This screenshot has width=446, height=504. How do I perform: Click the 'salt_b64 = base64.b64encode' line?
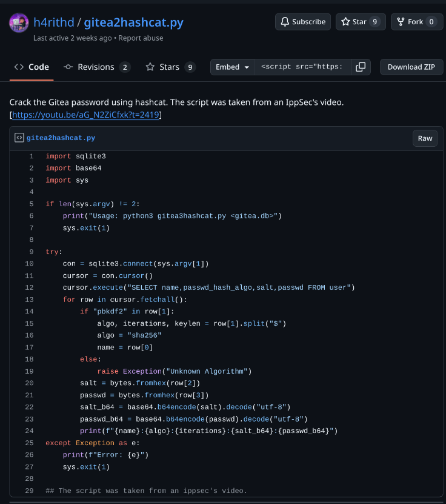click(185, 407)
